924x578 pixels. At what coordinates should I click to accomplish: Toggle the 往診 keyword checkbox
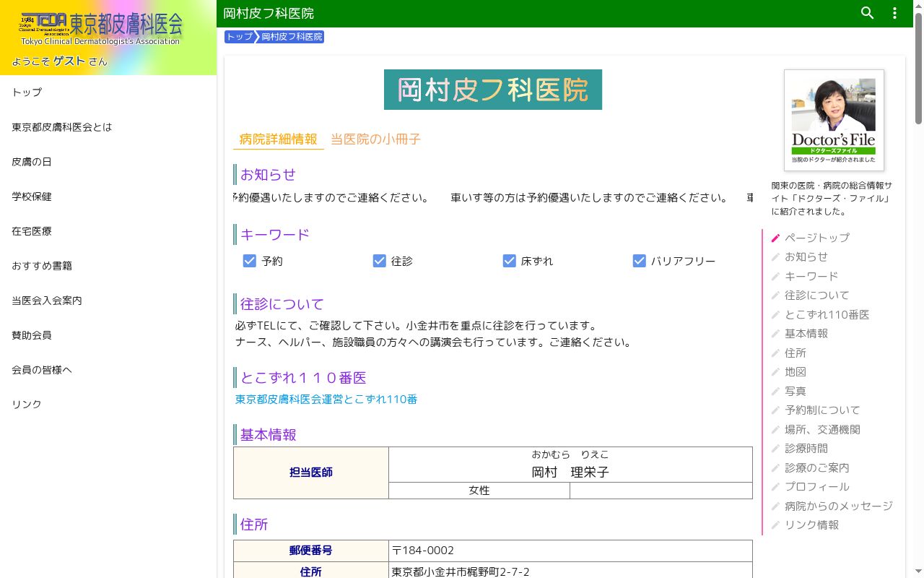[x=380, y=261]
